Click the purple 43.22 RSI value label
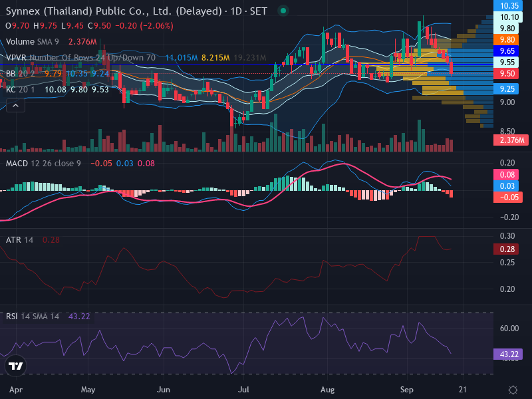Viewport: 532px width, 399px height. 508,354
